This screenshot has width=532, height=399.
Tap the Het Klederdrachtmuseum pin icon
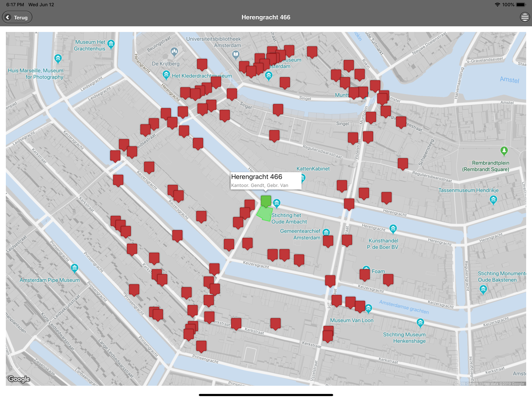click(x=166, y=75)
